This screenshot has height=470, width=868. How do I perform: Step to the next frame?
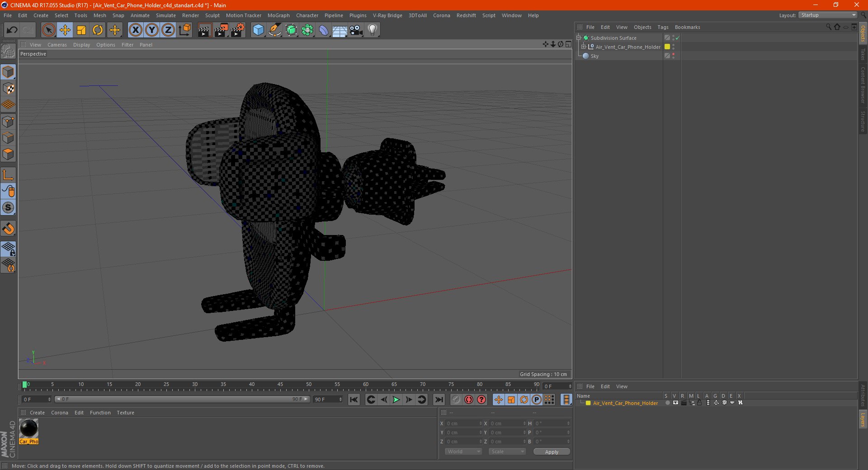point(409,399)
